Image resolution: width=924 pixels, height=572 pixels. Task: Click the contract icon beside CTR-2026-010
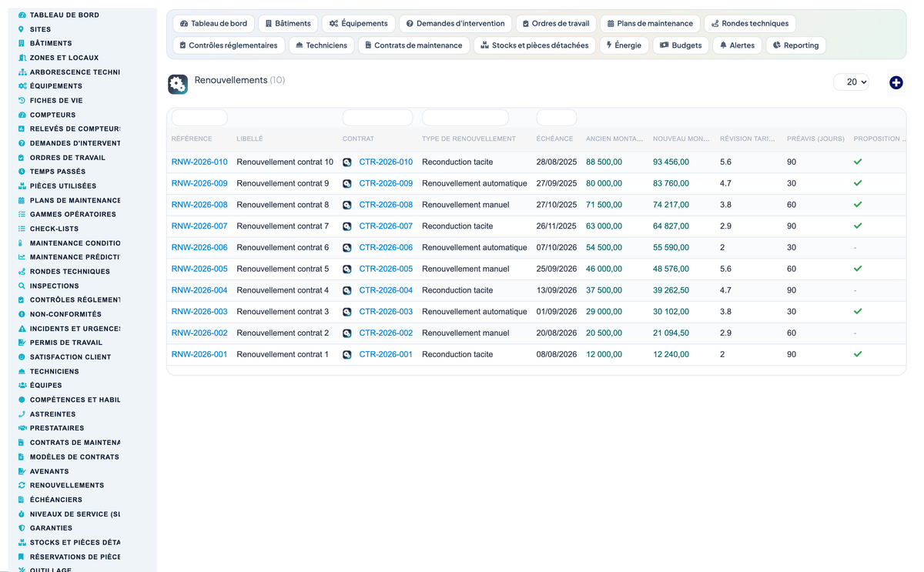click(x=347, y=162)
